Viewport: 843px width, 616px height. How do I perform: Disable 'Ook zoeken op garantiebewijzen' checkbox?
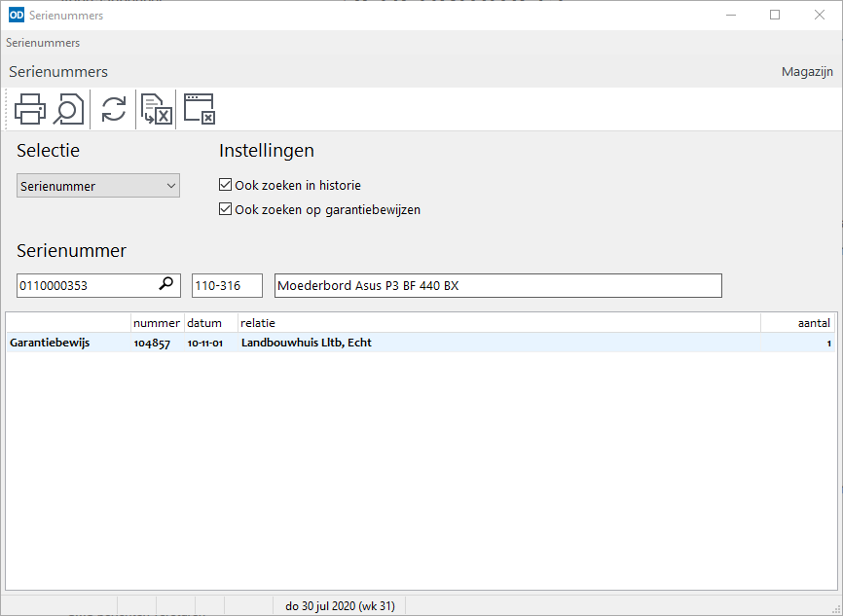(226, 209)
